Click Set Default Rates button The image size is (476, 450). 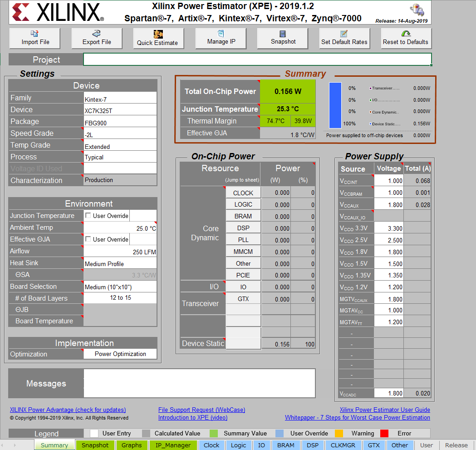click(x=344, y=38)
